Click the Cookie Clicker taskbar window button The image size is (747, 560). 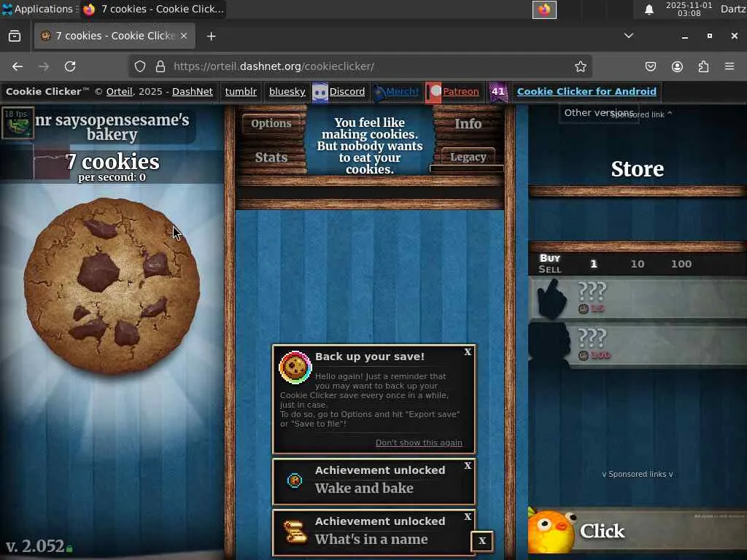pos(152,9)
